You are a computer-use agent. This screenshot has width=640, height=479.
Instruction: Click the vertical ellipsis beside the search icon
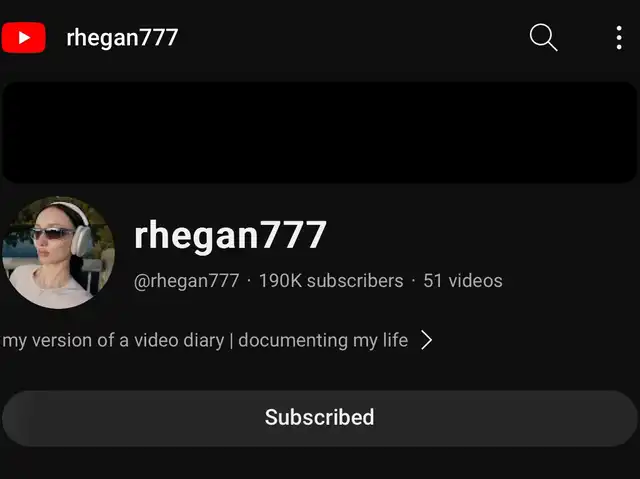coord(619,38)
